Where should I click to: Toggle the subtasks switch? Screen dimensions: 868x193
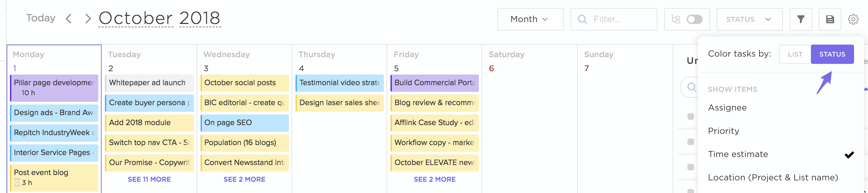click(x=694, y=19)
